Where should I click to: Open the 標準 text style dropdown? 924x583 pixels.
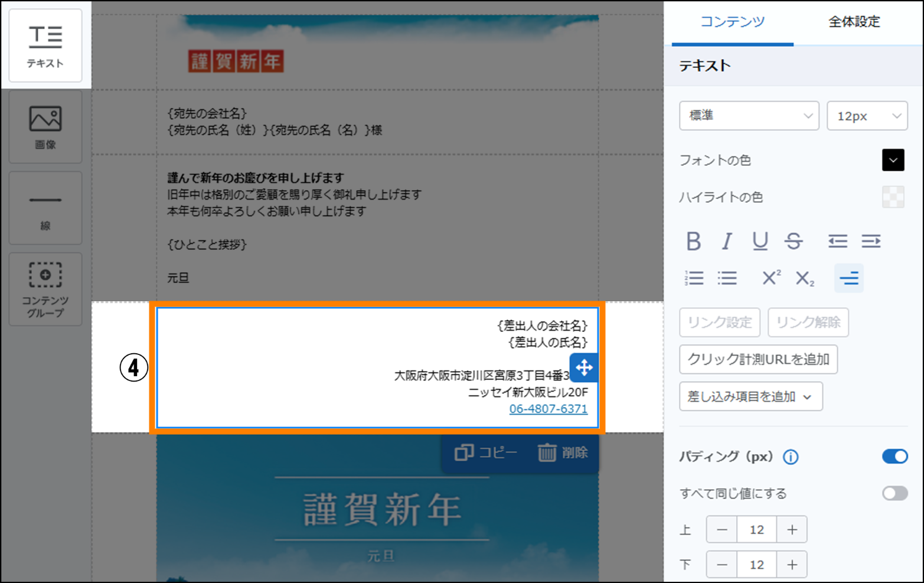749,116
